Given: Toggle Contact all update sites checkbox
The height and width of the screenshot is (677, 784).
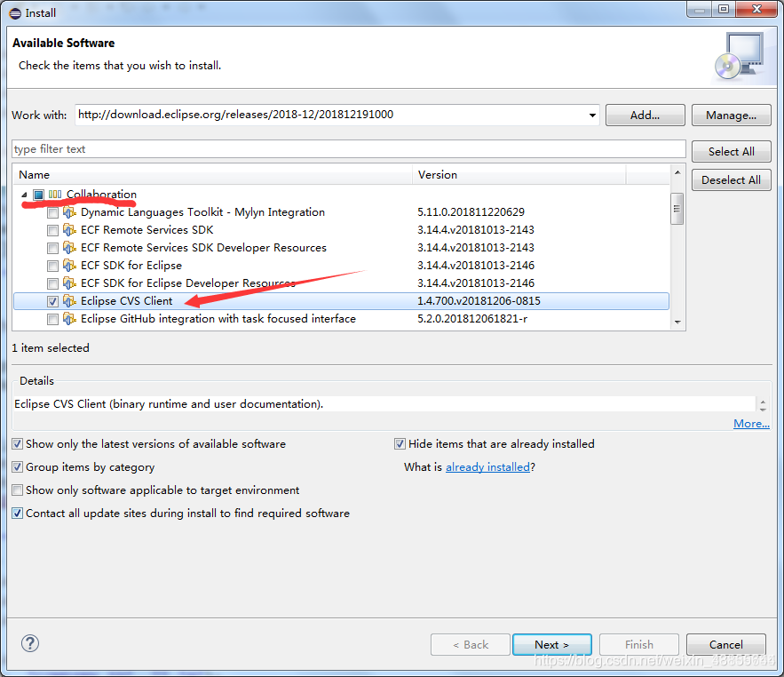Looking at the screenshot, I should pos(18,514).
